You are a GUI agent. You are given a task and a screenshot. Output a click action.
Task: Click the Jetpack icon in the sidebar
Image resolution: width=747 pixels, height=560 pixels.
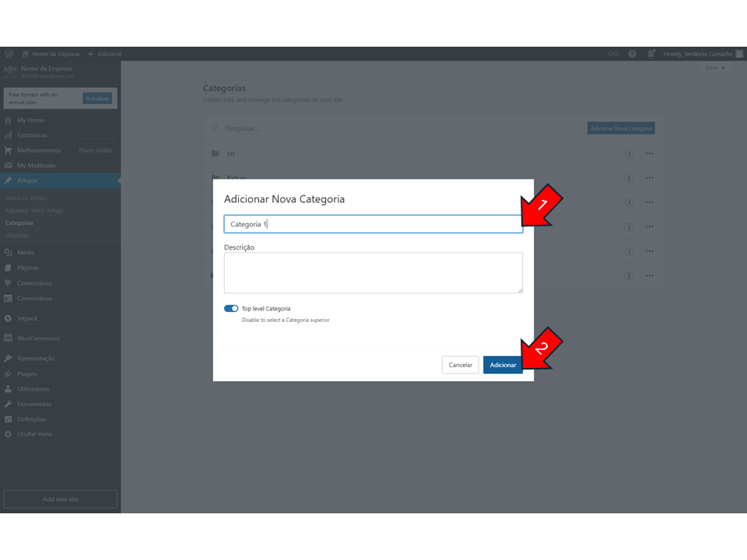(x=8, y=318)
